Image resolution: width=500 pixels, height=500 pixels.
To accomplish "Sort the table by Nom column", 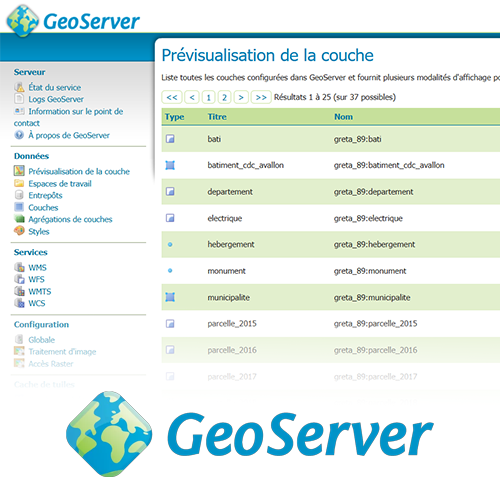I will 343,117.
